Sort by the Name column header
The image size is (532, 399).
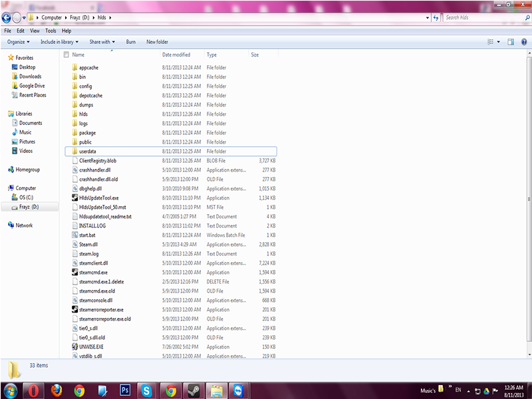(x=78, y=55)
